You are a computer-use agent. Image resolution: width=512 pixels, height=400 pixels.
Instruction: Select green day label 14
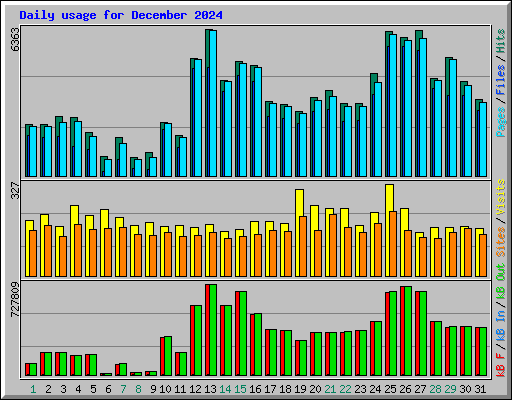click(x=225, y=389)
